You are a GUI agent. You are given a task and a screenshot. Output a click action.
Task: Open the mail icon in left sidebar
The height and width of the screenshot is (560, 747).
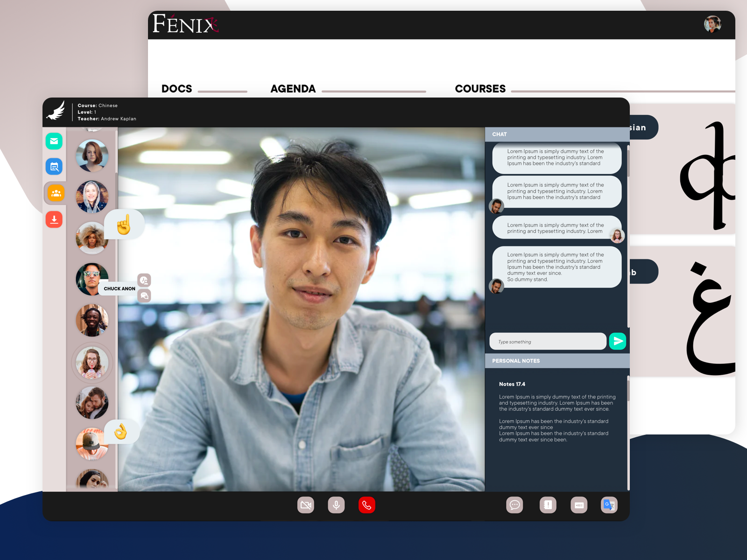[x=54, y=141]
